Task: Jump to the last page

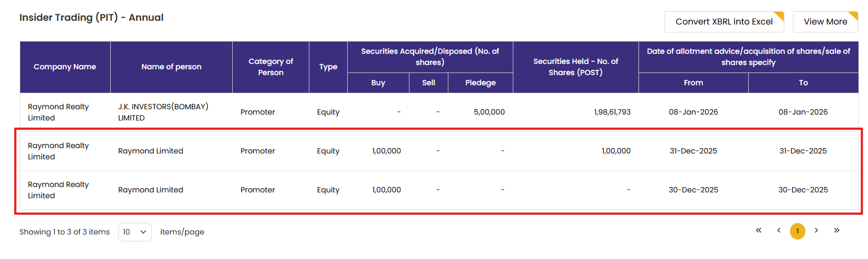Action: [837, 230]
